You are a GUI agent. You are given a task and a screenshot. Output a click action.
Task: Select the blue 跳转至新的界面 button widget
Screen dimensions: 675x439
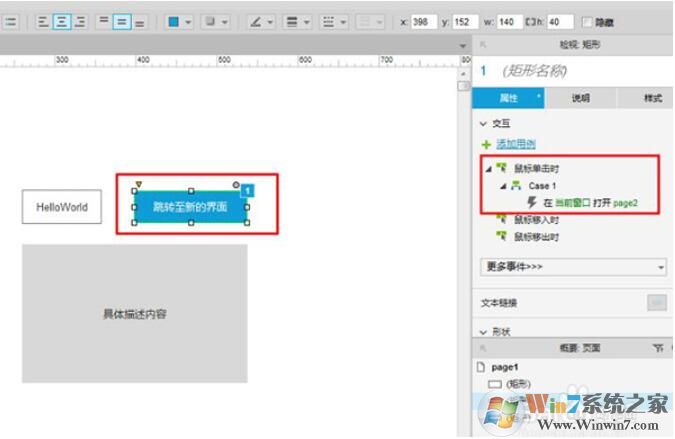pos(190,207)
